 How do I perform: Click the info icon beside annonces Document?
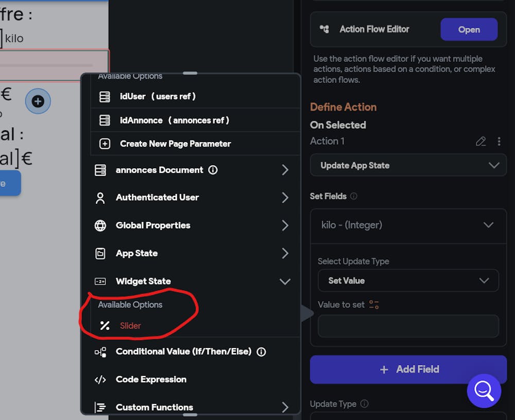pyautogui.click(x=213, y=170)
